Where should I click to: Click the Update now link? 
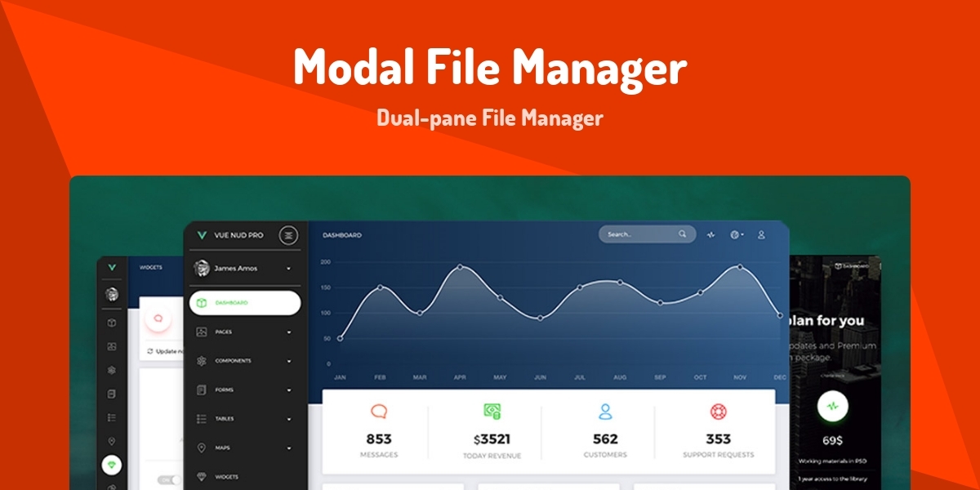(167, 351)
